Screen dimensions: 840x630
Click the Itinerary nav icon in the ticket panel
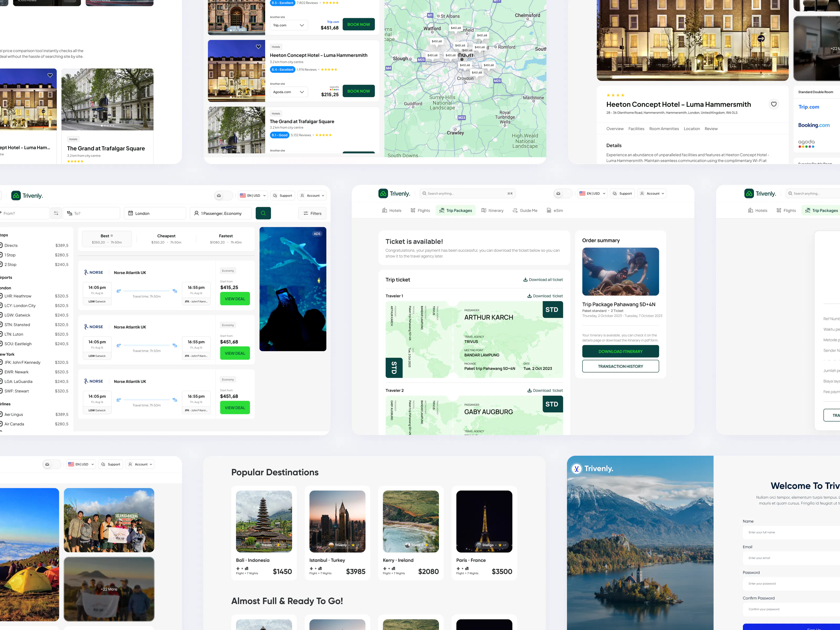coord(484,210)
